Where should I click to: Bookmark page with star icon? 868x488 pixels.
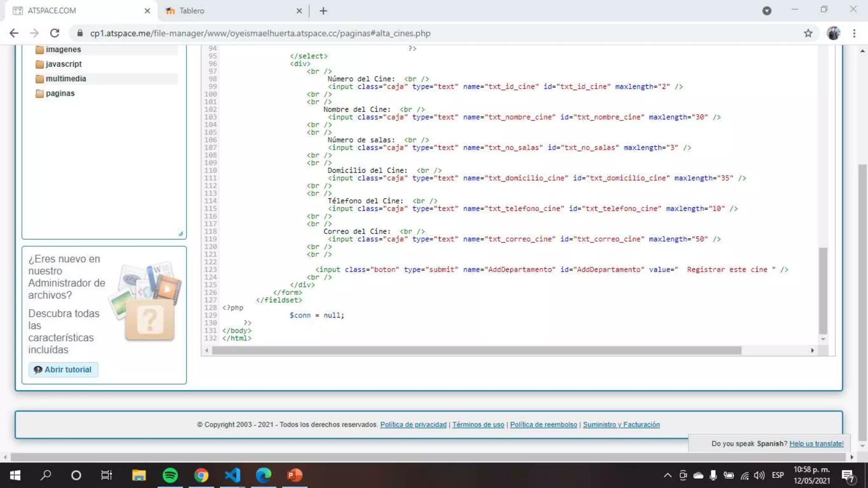tap(808, 33)
